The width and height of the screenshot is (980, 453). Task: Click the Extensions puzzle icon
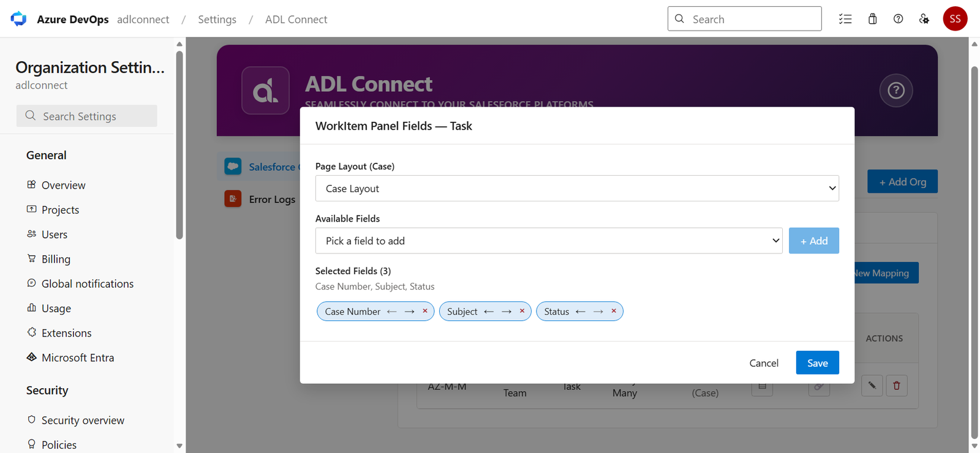31,332
